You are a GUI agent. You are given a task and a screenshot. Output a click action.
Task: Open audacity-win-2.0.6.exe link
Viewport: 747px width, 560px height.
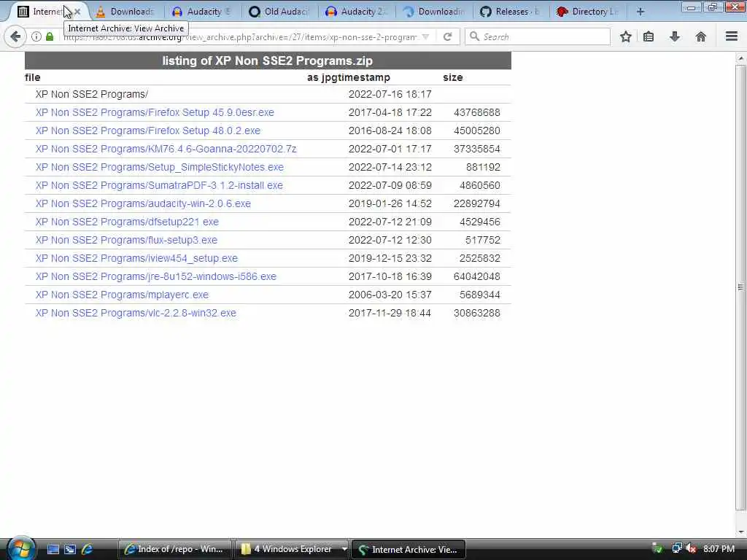143,203
